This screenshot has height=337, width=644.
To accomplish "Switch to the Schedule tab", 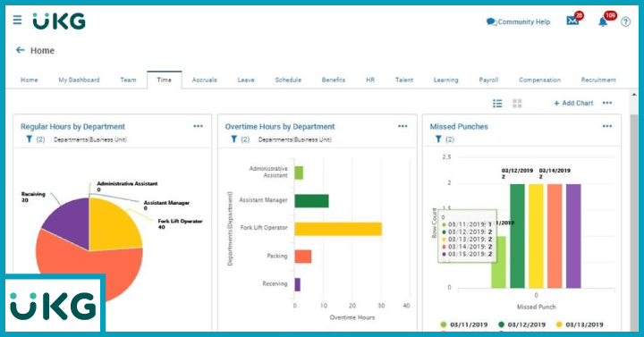I will click(x=288, y=80).
